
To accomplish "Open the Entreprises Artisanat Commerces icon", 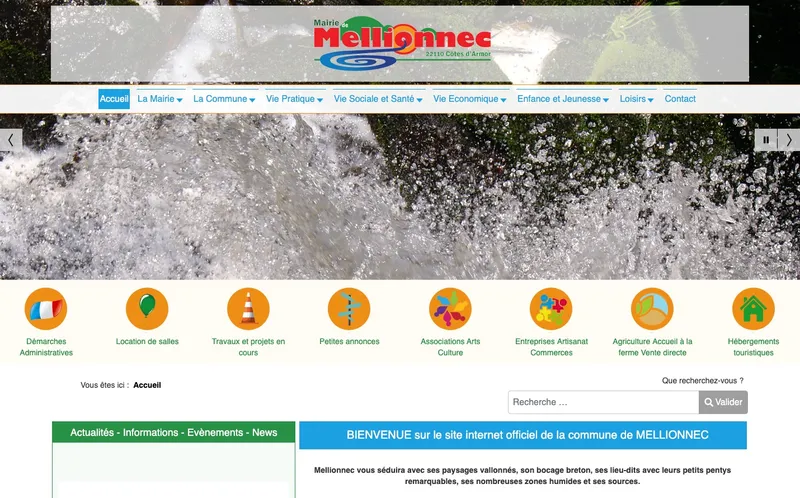I will [x=551, y=309].
